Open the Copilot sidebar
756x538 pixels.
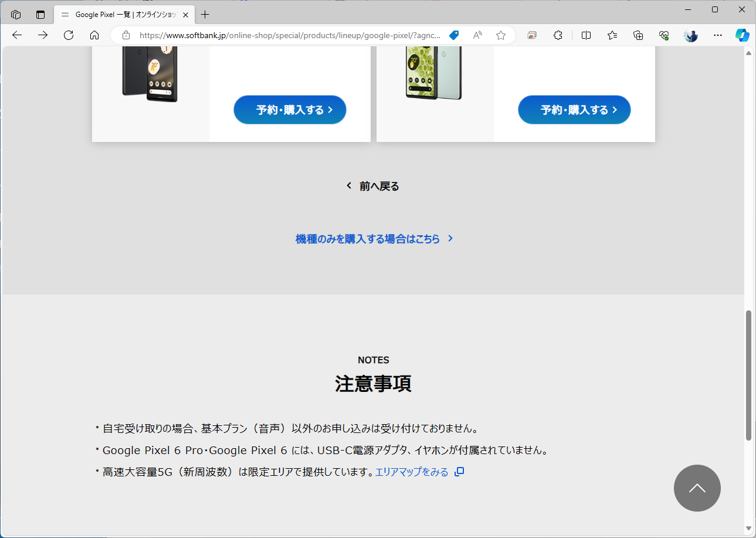coord(743,35)
